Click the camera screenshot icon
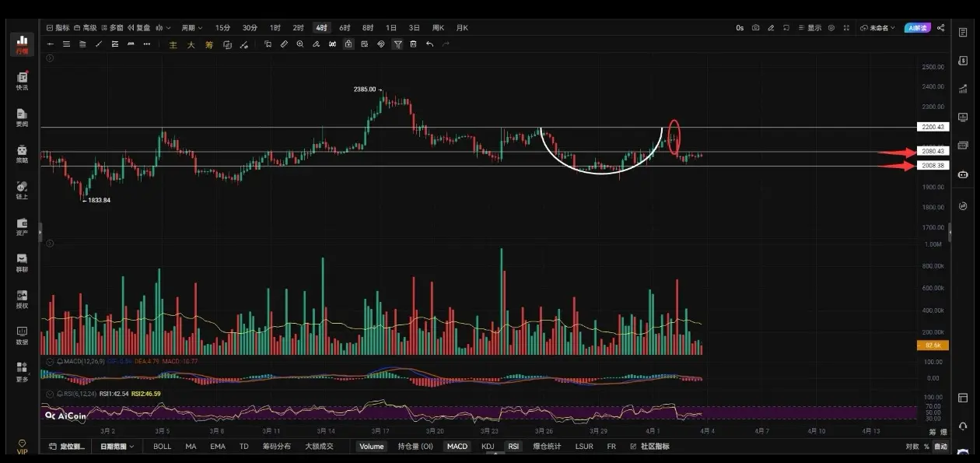 click(755, 28)
